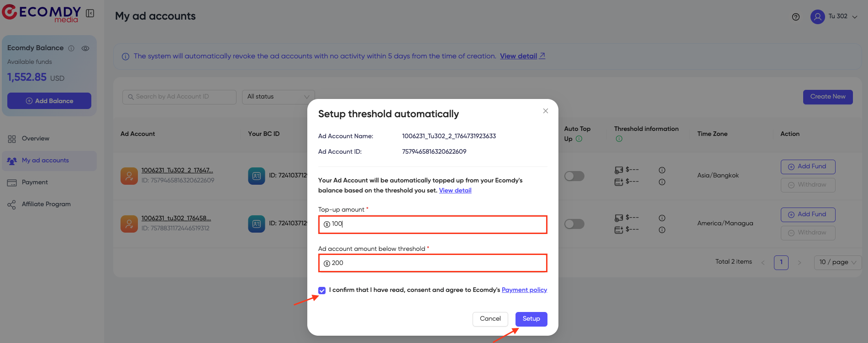Image resolution: width=868 pixels, height=343 pixels.
Task: Click the Auto Top Up info icon
Action: (579, 139)
